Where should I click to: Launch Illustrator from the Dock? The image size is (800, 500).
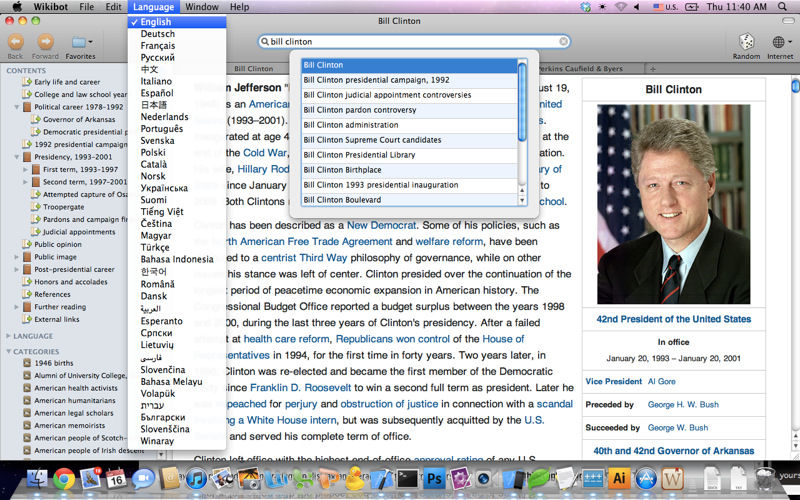[x=619, y=479]
